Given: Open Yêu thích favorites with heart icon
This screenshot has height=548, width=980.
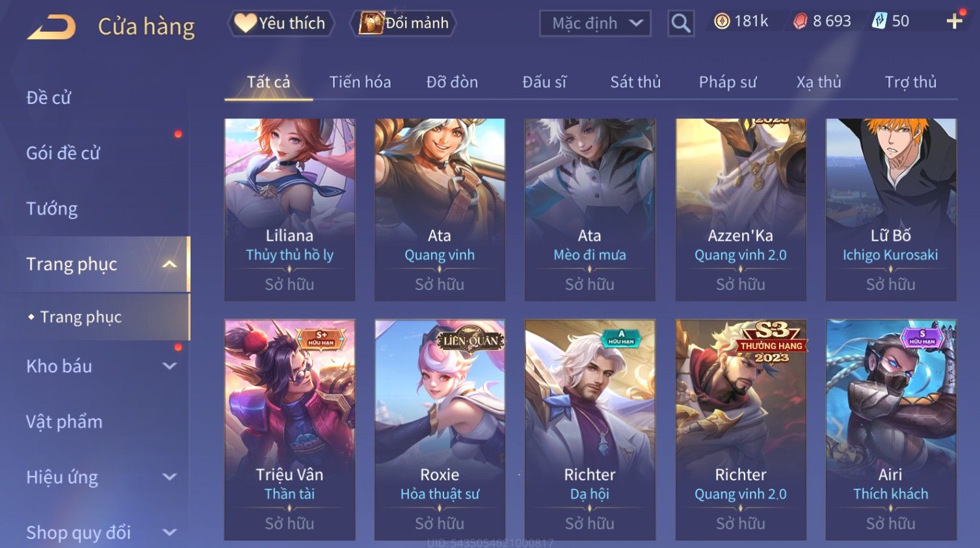Looking at the screenshot, I should click(280, 23).
